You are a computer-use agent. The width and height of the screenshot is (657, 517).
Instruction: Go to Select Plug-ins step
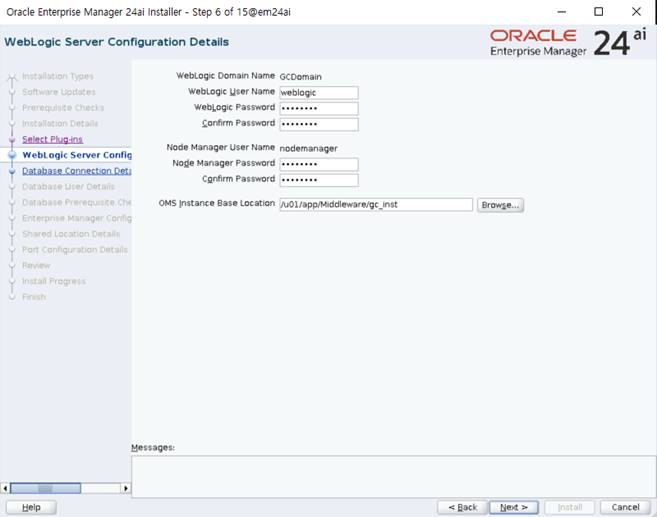[52, 139]
